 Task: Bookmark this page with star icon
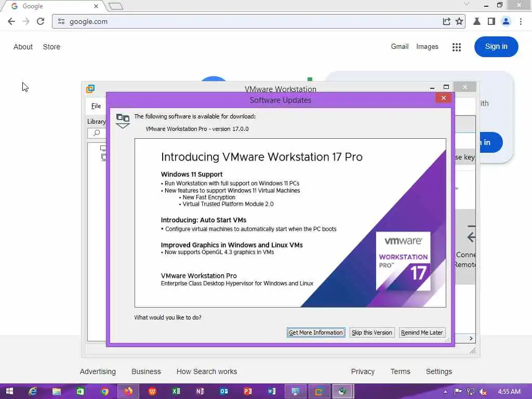click(x=459, y=21)
